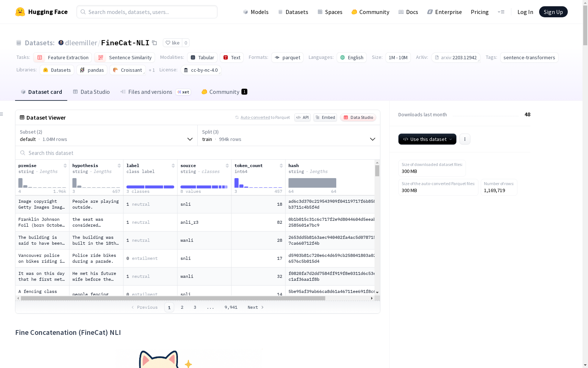Click the dleemiller user avatar
Viewport: 588px width, 368px height.
(61, 43)
